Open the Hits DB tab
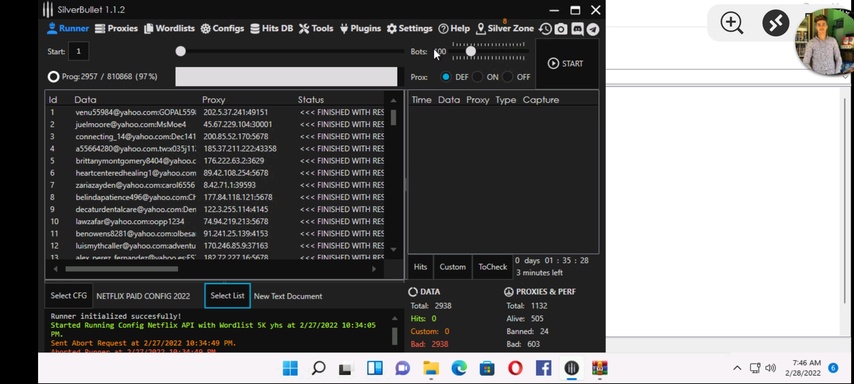 tap(272, 29)
